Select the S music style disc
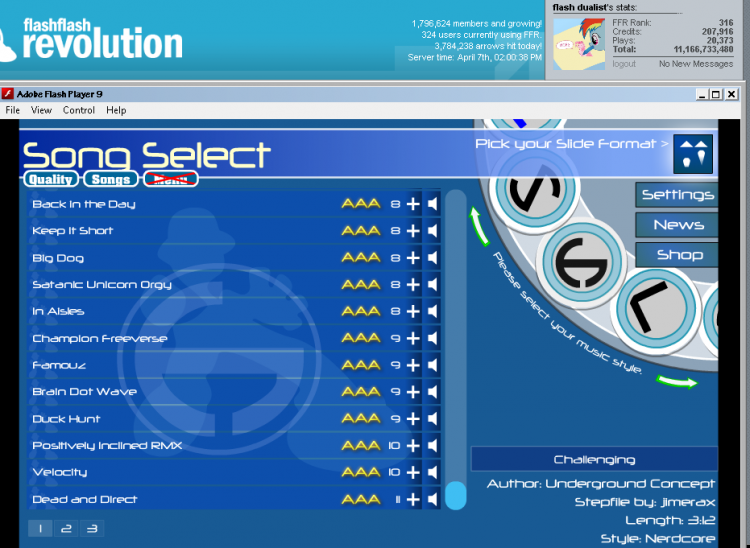 coord(535,189)
